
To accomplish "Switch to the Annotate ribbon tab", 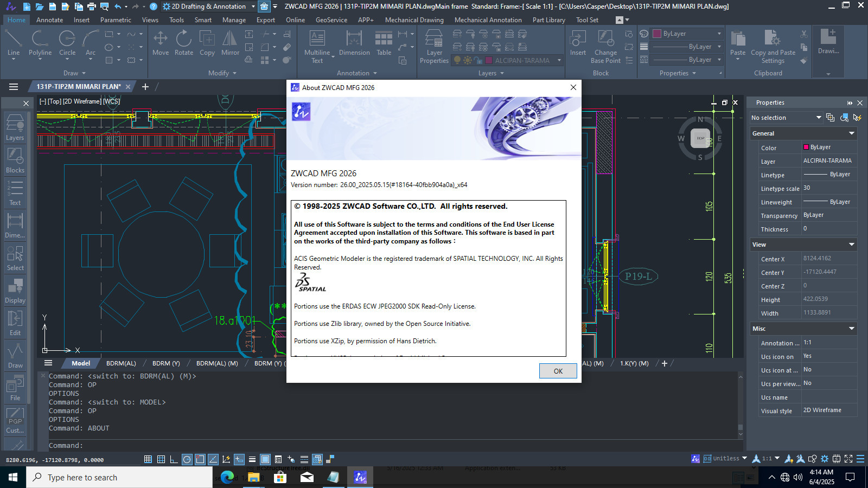I will pos(49,20).
